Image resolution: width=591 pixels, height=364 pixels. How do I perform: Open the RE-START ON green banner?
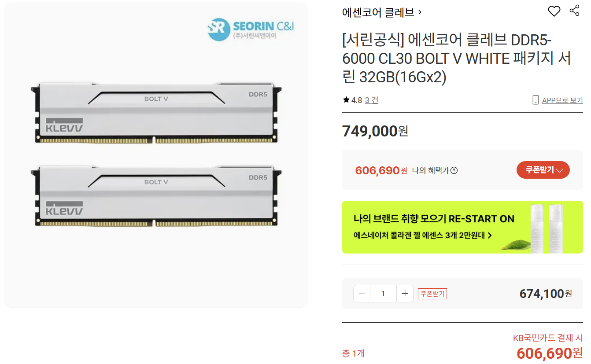(x=462, y=227)
